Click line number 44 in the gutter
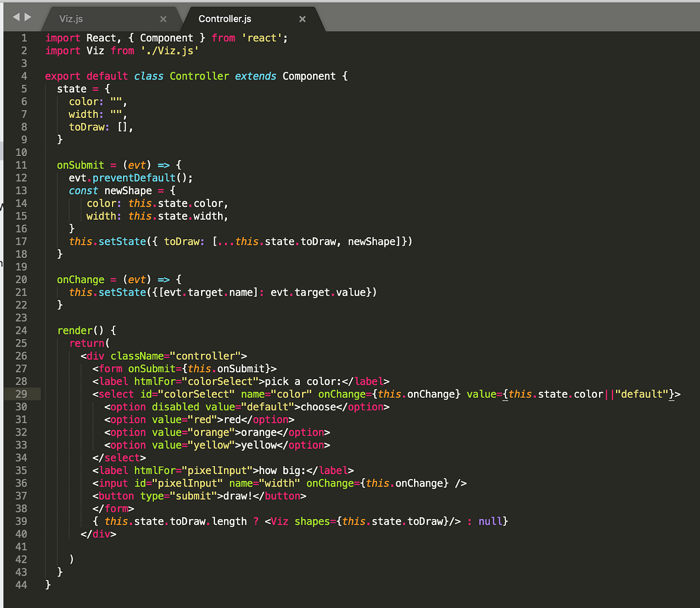This screenshot has height=608, width=700. coord(21,585)
